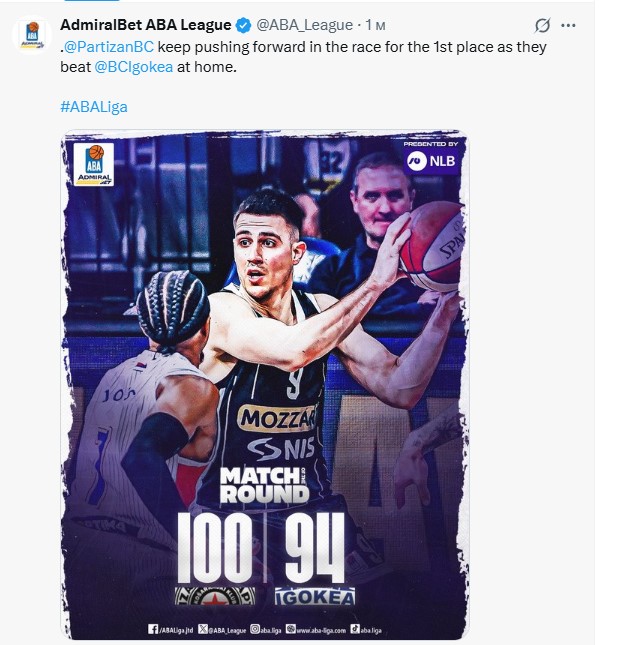The image size is (619, 645).
Task: Click the Facebook icon in image footer
Action: pyautogui.click(x=153, y=629)
